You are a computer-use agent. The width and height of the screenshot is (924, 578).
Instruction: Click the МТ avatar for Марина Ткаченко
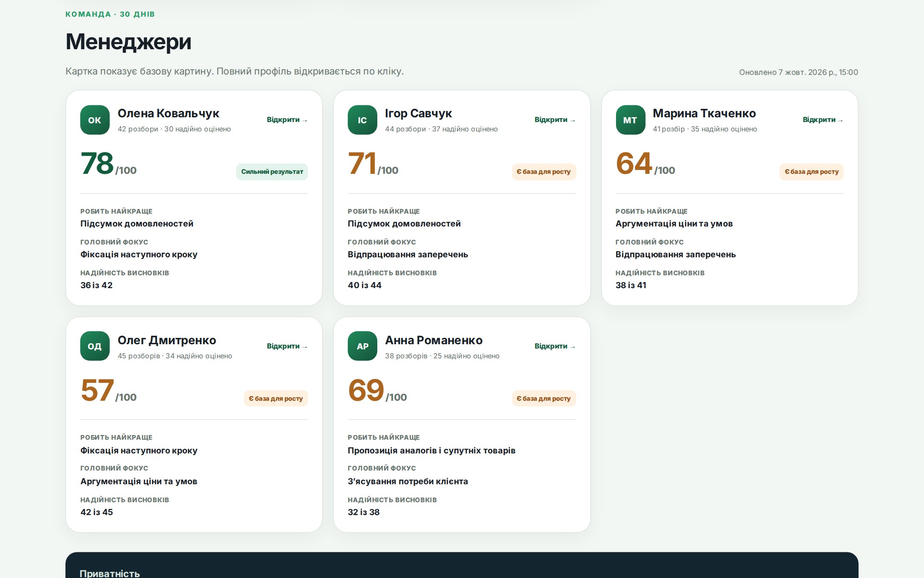pyautogui.click(x=630, y=120)
